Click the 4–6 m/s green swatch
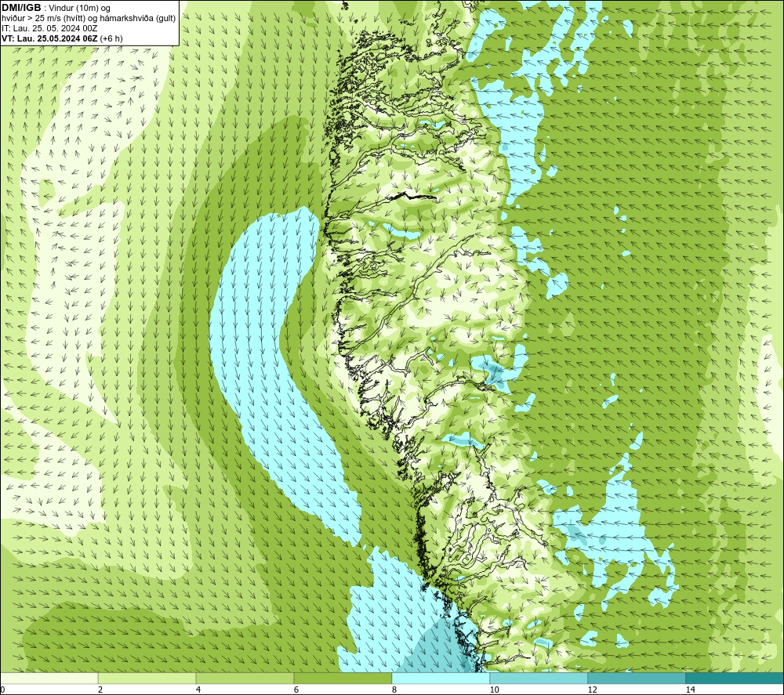The height and width of the screenshot is (695, 784). (x=245, y=678)
